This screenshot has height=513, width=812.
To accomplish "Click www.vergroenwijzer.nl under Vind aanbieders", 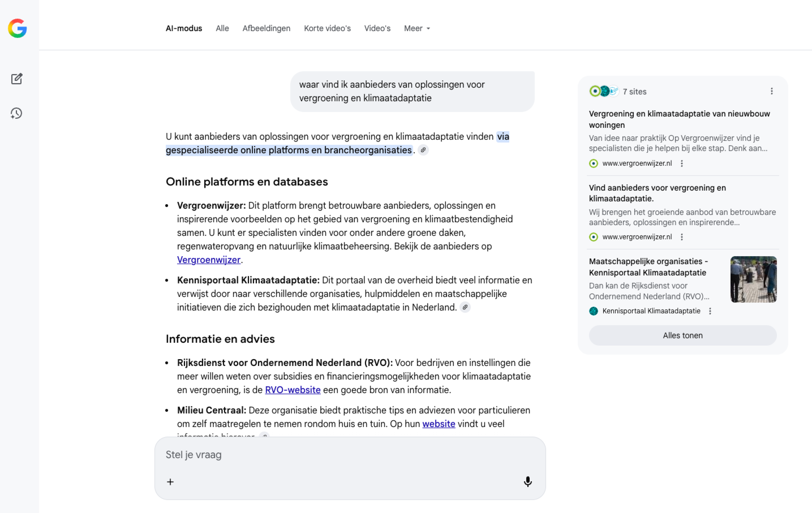I will pos(637,237).
